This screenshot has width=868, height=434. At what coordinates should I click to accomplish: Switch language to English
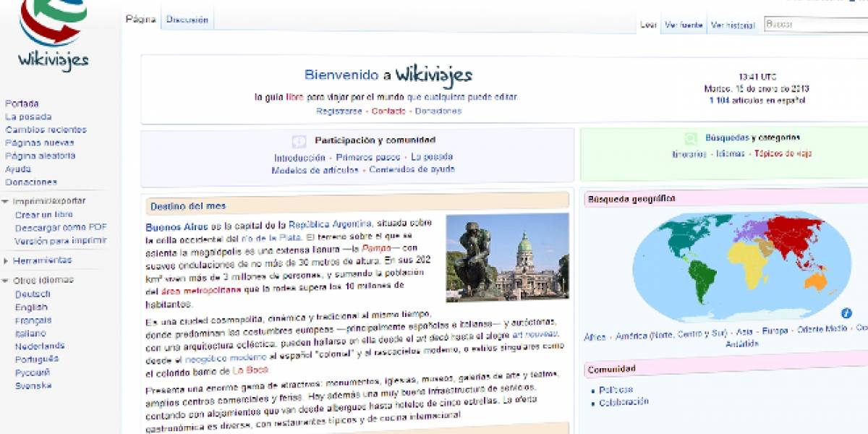pyautogui.click(x=31, y=307)
